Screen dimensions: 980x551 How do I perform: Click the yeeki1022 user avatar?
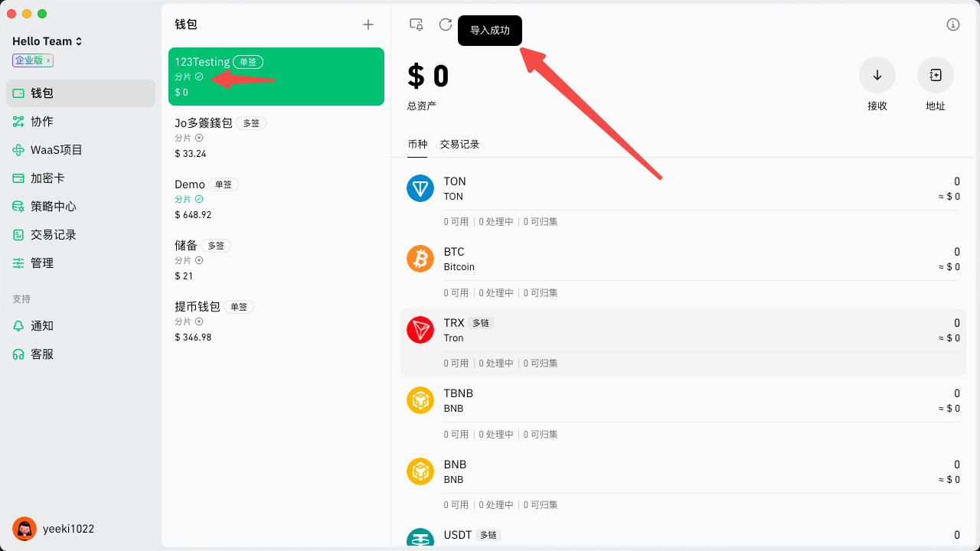pyautogui.click(x=24, y=529)
